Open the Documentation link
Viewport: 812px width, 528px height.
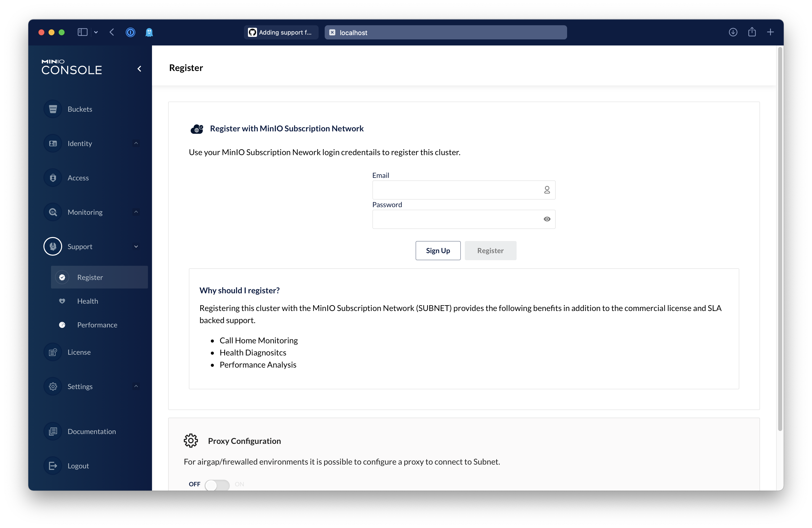click(90, 431)
